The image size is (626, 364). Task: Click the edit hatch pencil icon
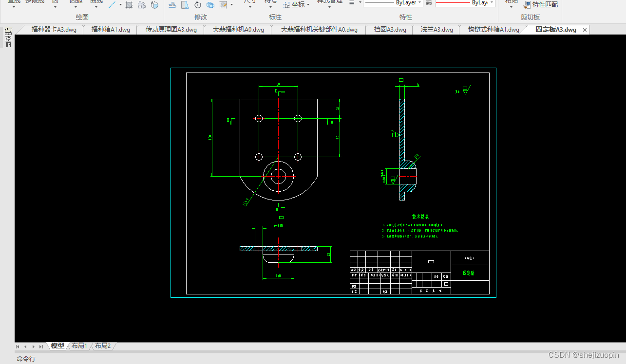click(223, 5)
